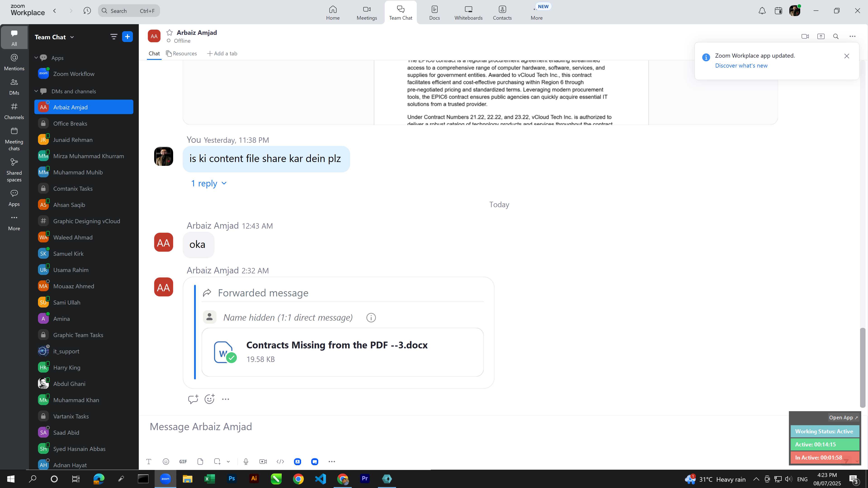Click the blue plus new chat button

[127, 37]
